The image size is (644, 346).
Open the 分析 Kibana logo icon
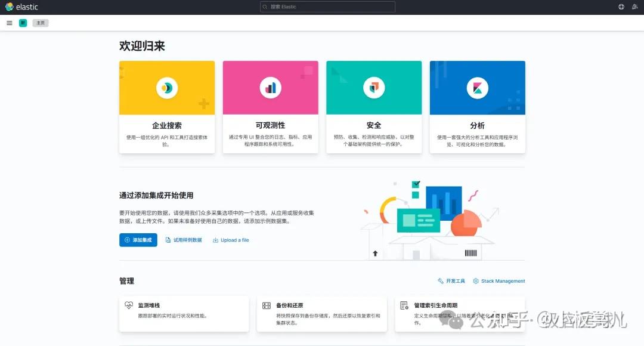(477, 87)
